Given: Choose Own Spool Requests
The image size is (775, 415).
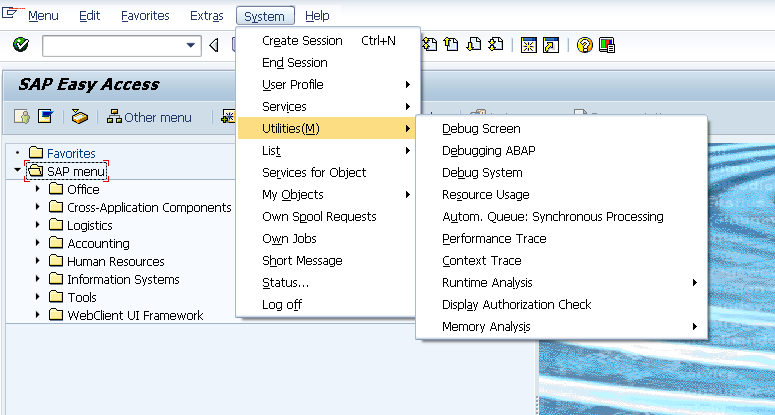Looking at the screenshot, I should 328,216.
